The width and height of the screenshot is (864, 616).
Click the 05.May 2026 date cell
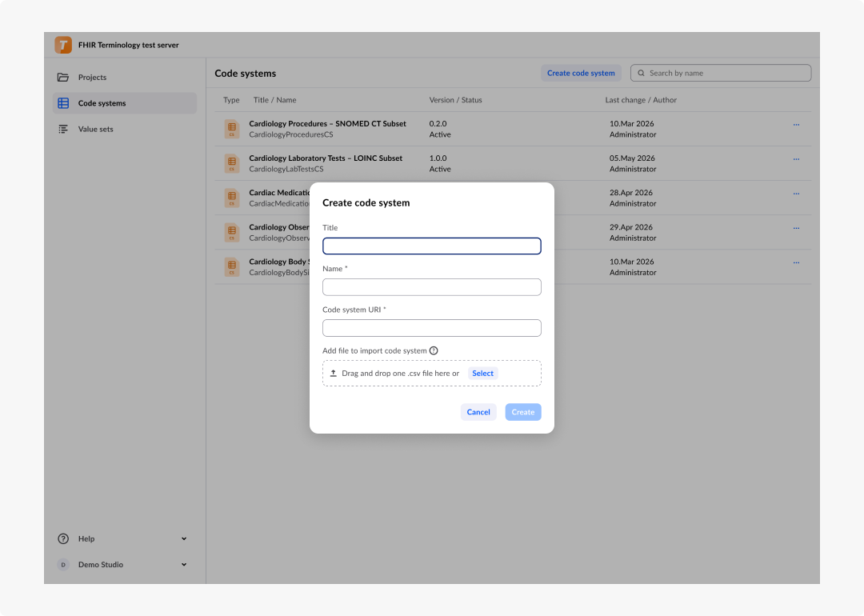(632, 158)
